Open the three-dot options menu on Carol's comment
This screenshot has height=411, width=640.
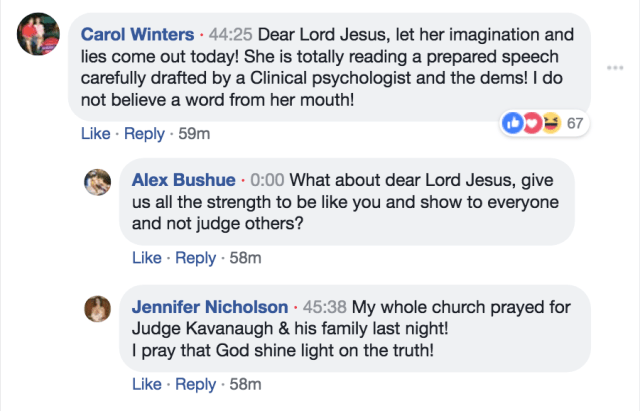616,68
